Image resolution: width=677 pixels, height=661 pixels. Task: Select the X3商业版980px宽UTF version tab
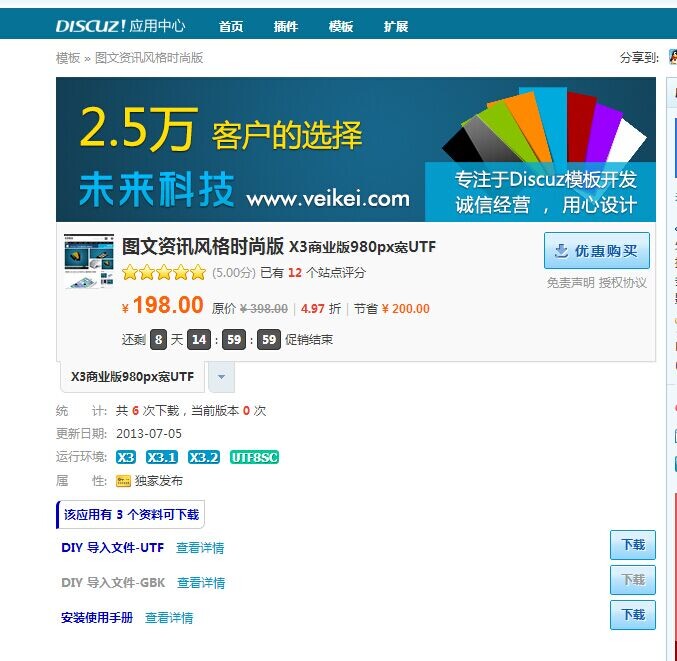pos(132,377)
